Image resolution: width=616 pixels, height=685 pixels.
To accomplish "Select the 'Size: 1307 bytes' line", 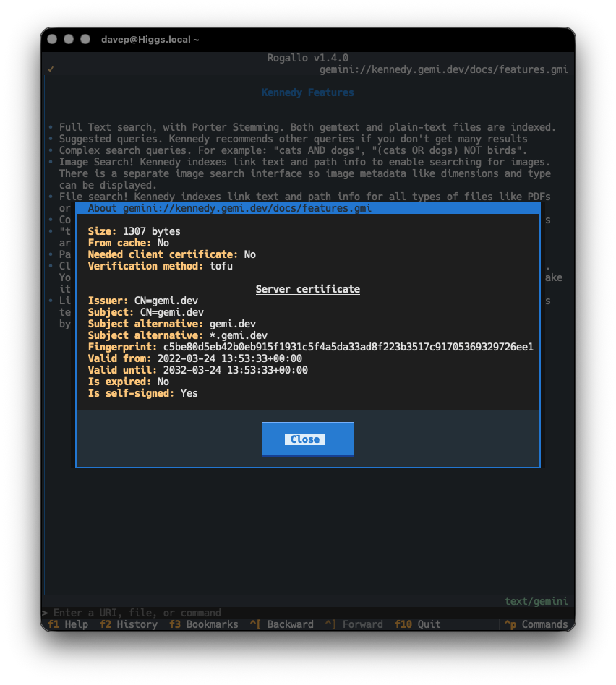I will click(134, 231).
